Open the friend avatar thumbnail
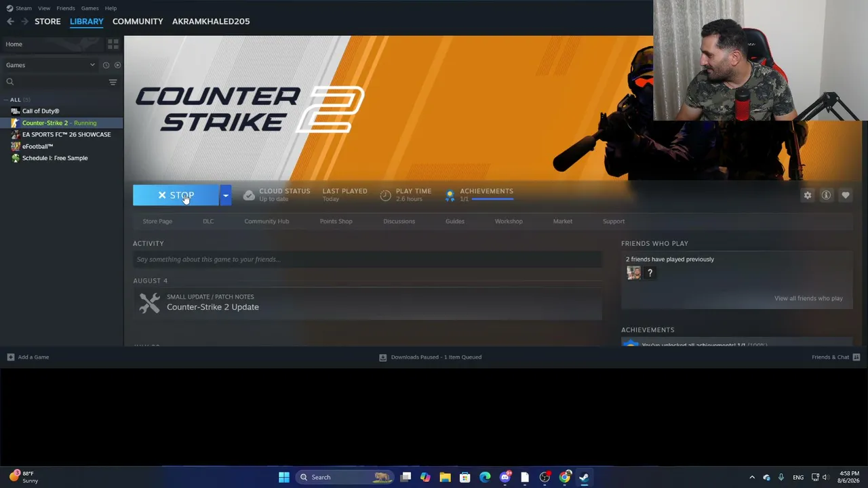Image resolution: width=868 pixels, height=488 pixels. pyautogui.click(x=633, y=273)
